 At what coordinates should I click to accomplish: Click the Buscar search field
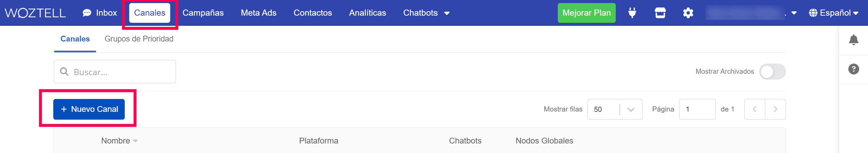tap(115, 72)
